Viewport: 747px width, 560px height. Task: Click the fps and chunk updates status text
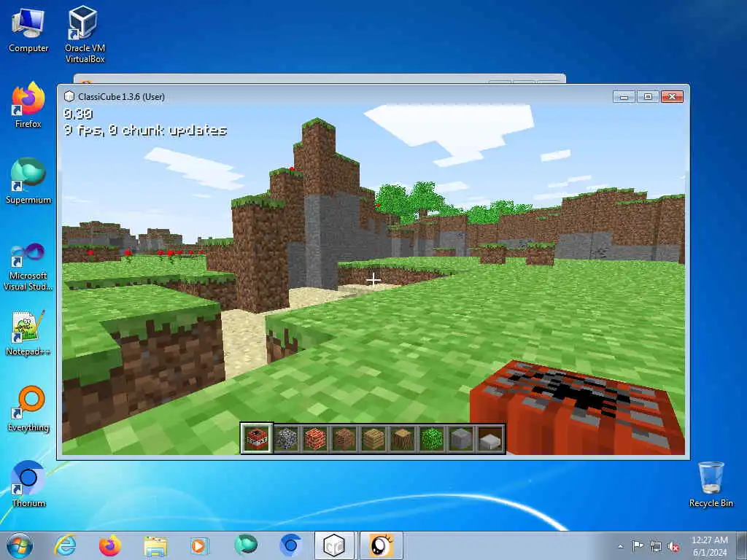(x=145, y=131)
